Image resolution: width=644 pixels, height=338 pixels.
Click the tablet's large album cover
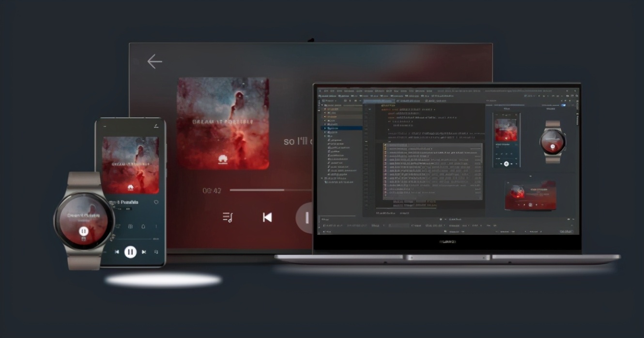click(x=223, y=123)
